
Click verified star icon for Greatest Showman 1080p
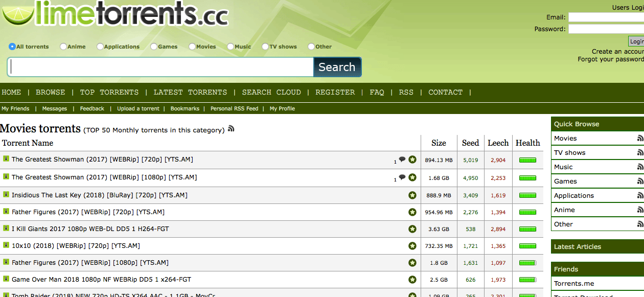412,177
